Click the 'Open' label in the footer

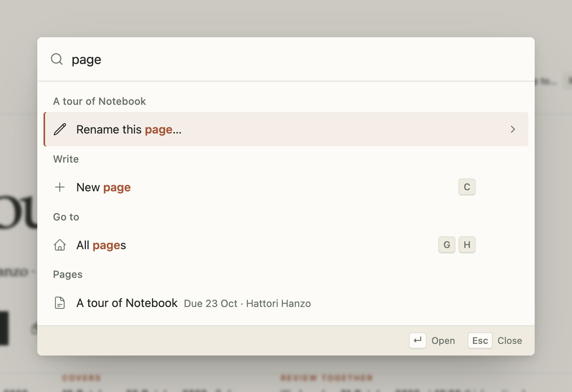click(x=443, y=341)
